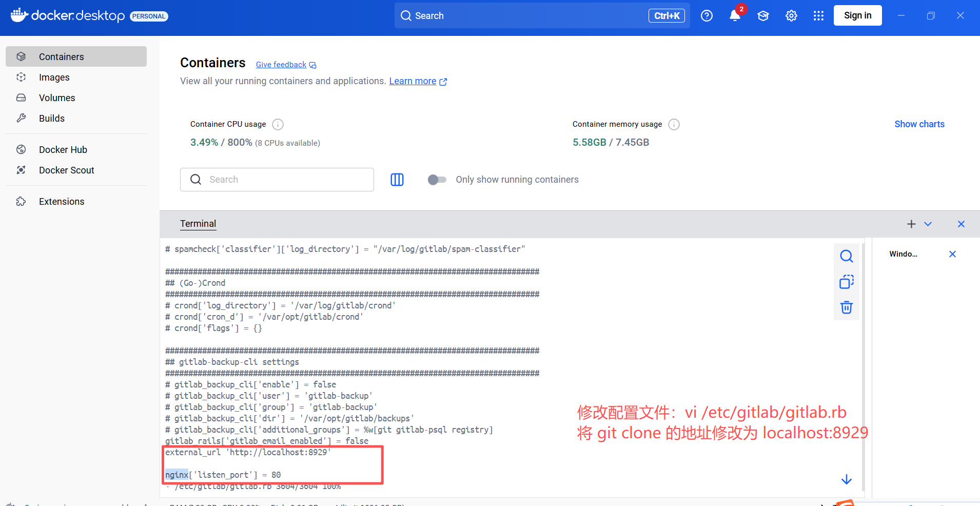980x506 pixels.
Task: Open the apps grid menu
Action: [818, 16]
